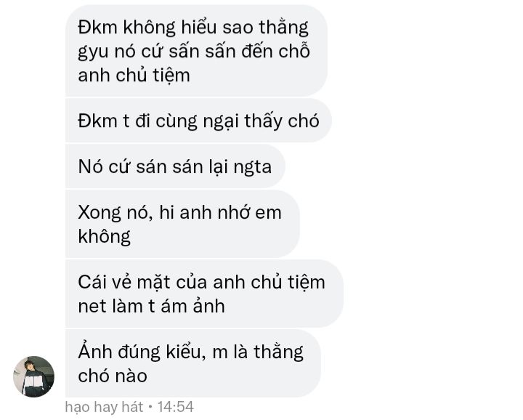Click the 14:54 message timestamp
The image size is (523, 420).
click(176, 407)
